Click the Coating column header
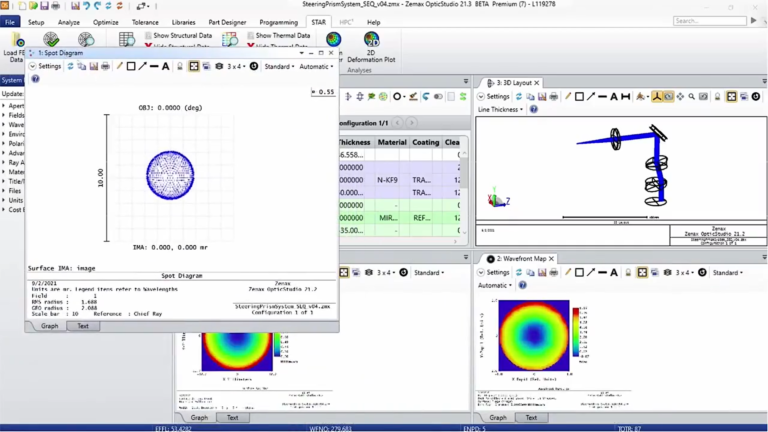The height and width of the screenshot is (432, 768). point(426,142)
